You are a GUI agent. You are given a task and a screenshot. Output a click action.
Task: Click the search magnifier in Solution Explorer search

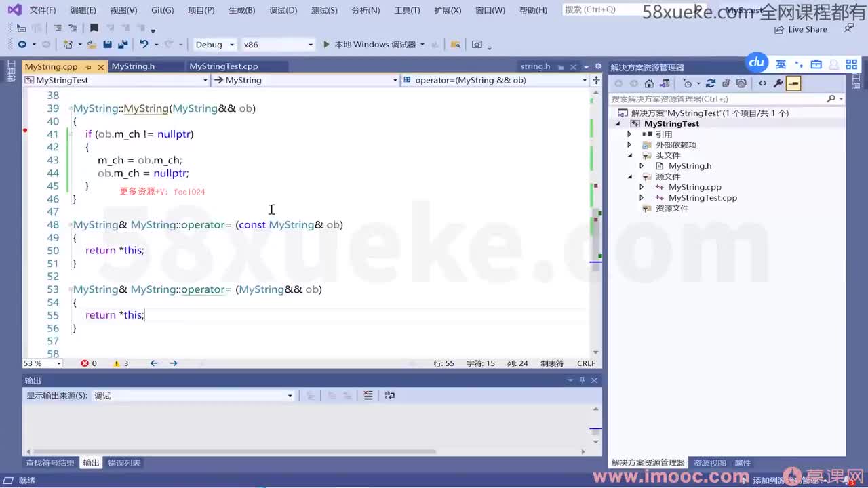831,98
